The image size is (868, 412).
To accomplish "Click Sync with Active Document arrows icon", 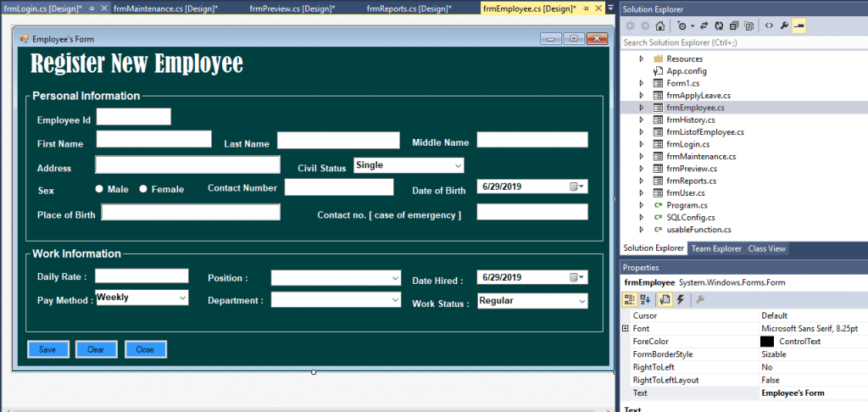I will [704, 26].
